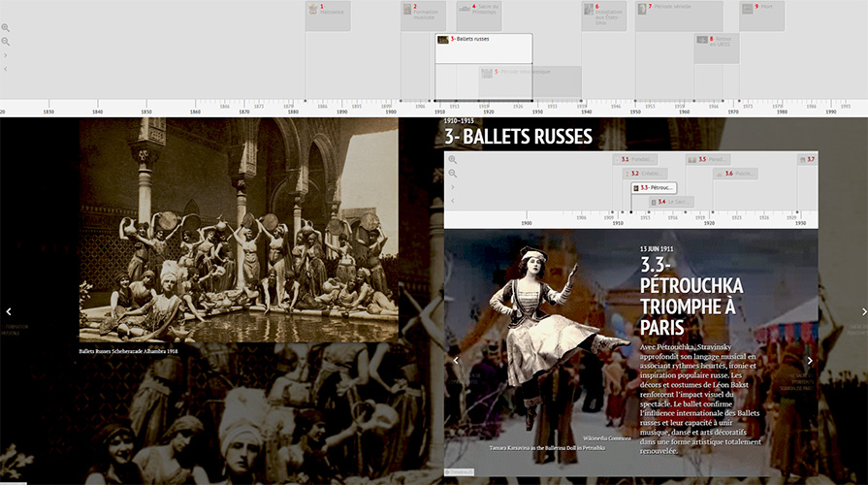
Task: Go to previous main slide, Formation musicale
Action: 9,311
